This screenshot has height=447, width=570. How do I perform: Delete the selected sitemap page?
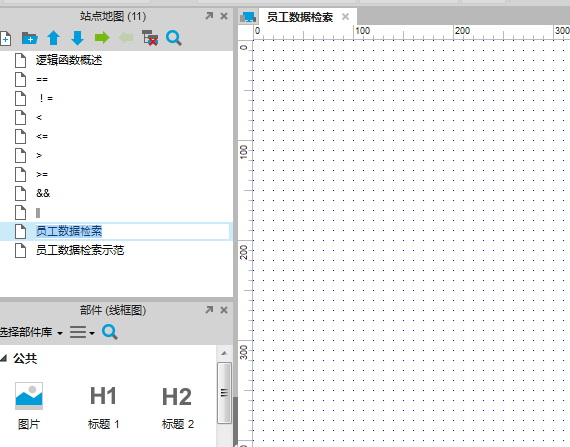[x=150, y=38]
